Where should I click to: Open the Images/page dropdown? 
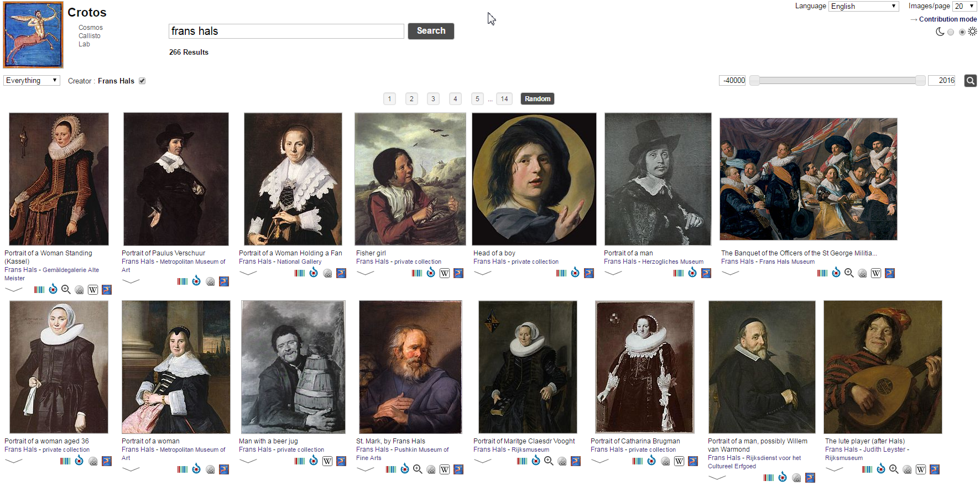[x=965, y=6]
